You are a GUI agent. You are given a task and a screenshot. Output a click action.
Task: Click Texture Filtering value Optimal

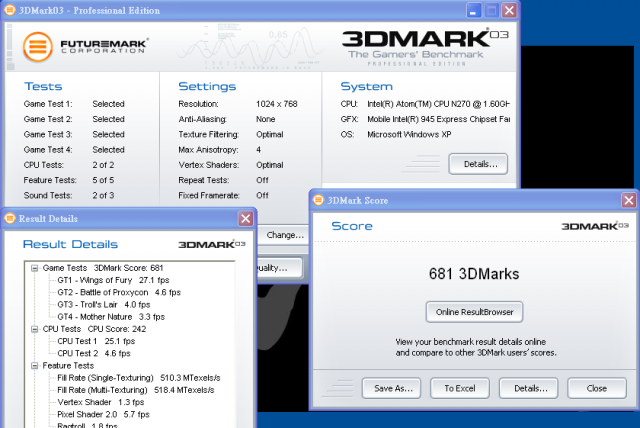click(x=270, y=135)
